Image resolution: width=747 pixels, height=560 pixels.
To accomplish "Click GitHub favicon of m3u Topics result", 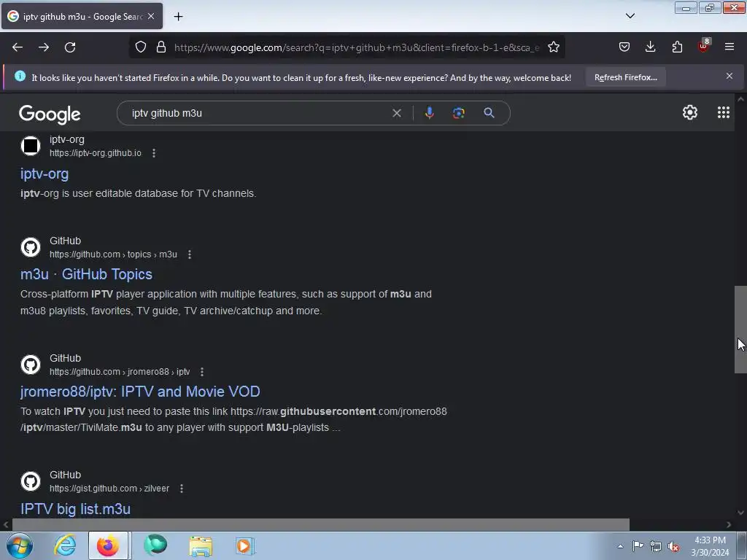I will 31,247.
